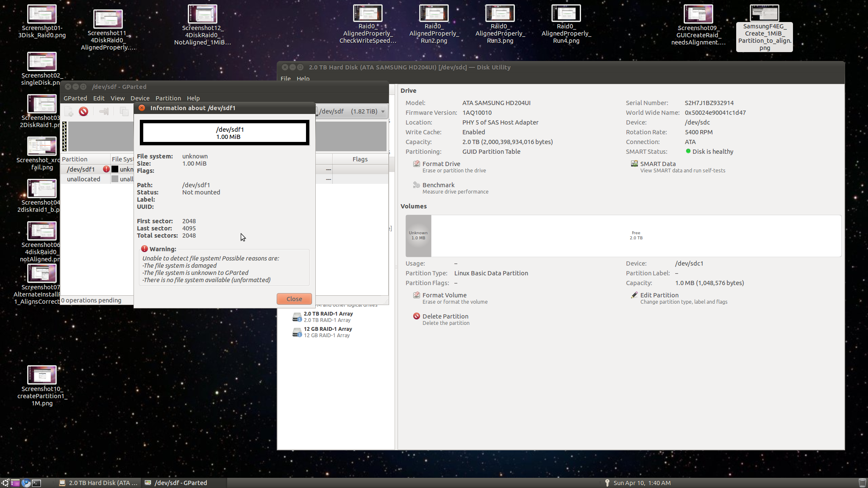
Task: Click the grey unallocated area in GParted's disk map
Action: pos(100,136)
